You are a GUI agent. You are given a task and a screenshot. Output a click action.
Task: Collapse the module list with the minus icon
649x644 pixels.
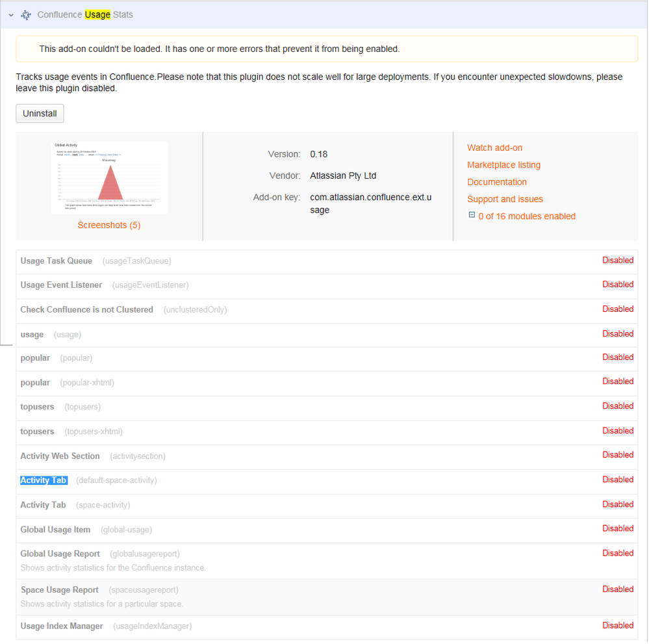(x=472, y=215)
